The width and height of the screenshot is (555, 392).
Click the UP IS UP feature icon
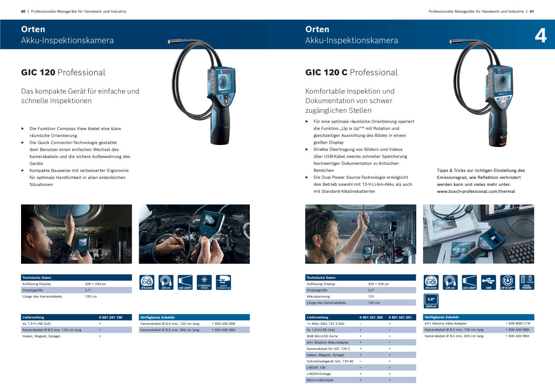pyautogui.click(x=508, y=282)
